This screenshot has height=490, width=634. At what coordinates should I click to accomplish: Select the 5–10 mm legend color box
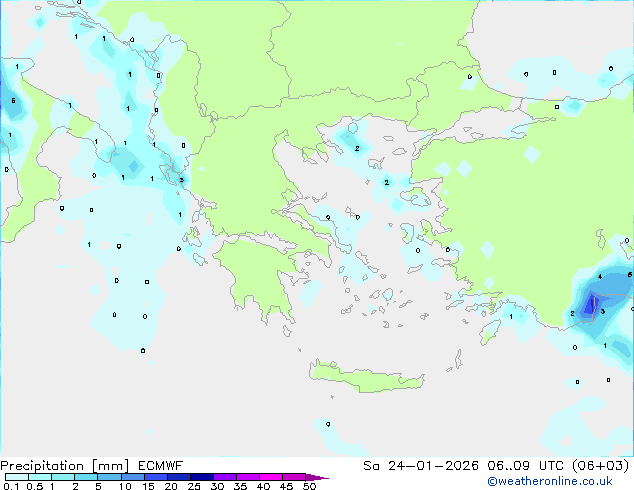click(109, 477)
